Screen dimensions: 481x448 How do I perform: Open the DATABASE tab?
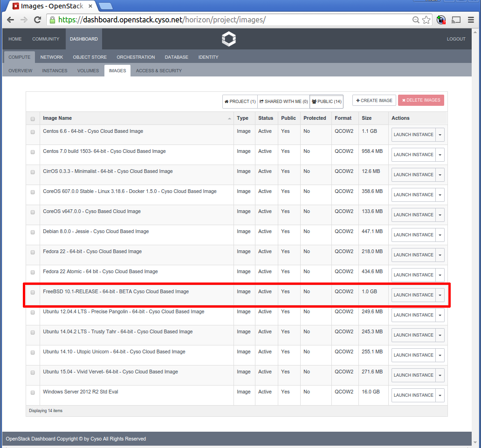click(176, 57)
